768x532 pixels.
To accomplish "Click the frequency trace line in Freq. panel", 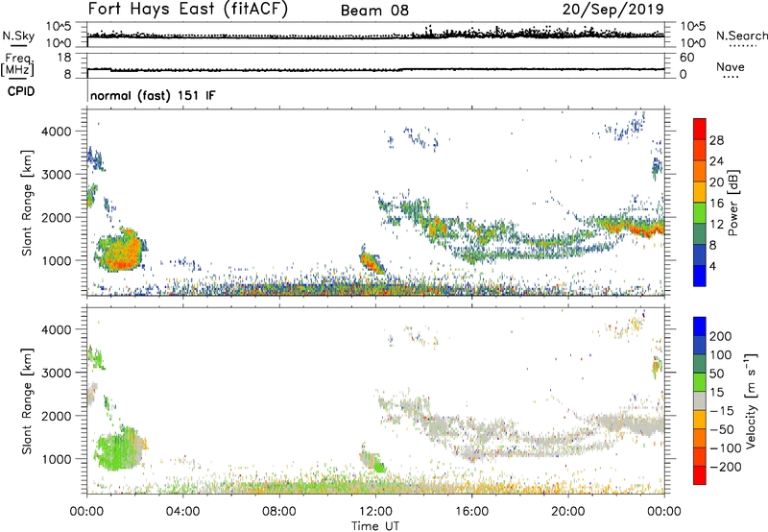I will pyautogui.click(x=375, y=69).
